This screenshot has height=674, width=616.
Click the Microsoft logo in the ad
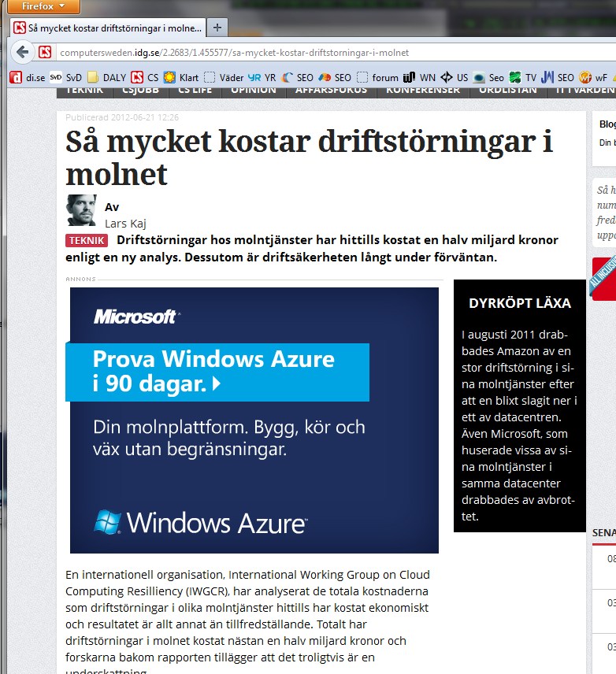coord(137,317)
